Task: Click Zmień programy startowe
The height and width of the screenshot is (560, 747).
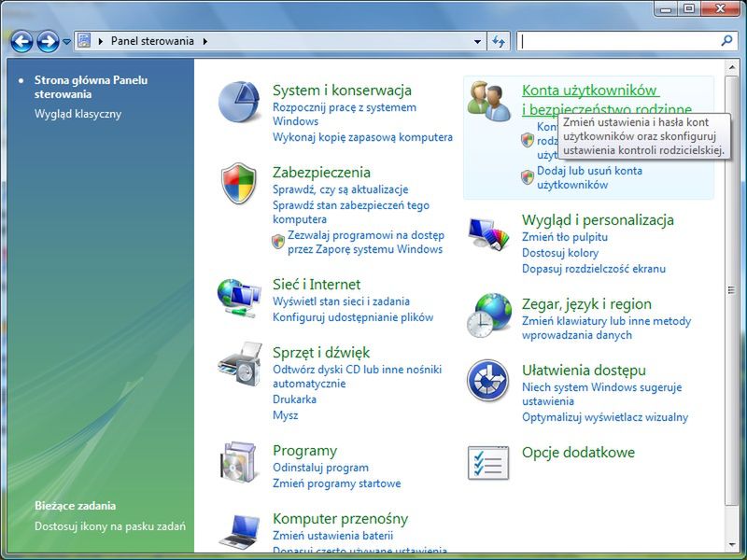Action: tap(336, 483)
